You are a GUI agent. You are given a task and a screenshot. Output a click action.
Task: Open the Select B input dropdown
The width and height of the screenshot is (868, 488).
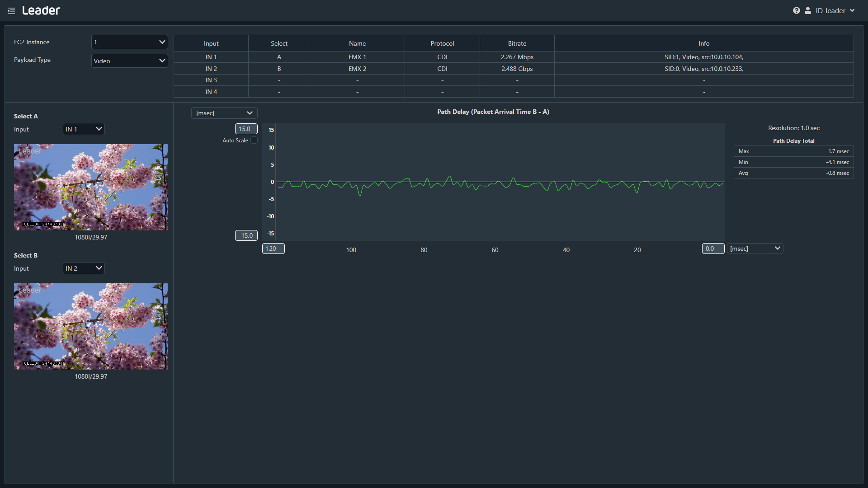click(x=84, y=268)
